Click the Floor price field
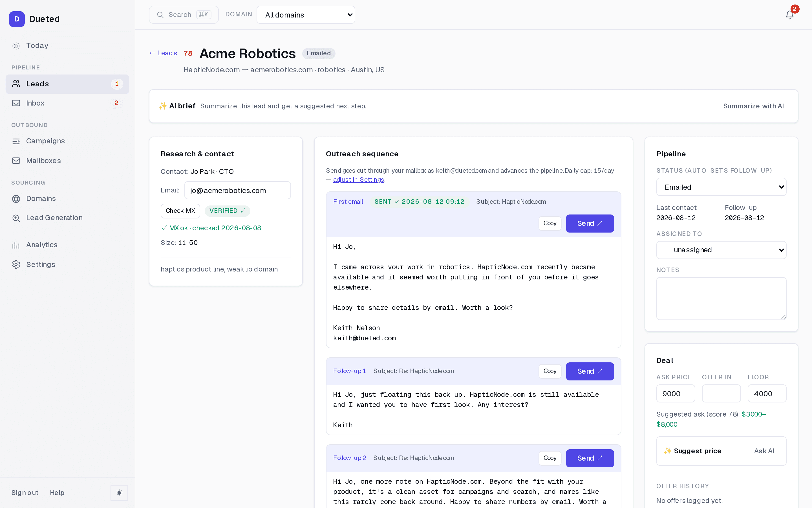This screenshot has width=812, height=508. (x=767, y=394)
